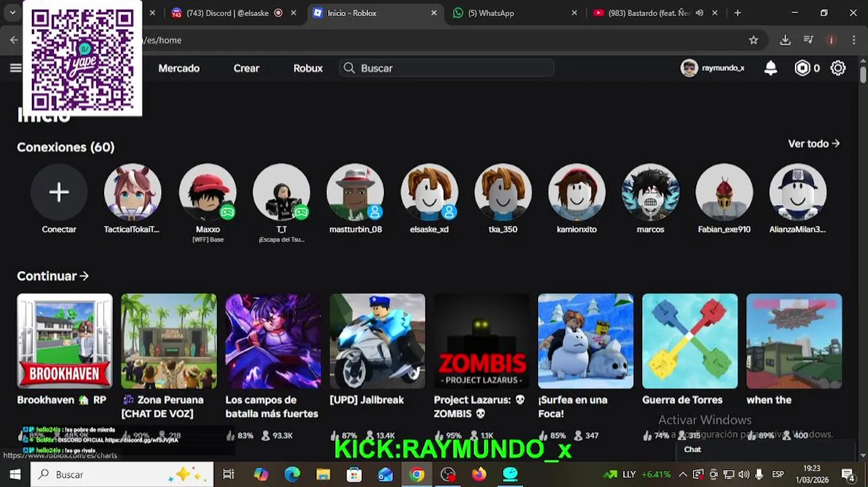Open the Windows Start menu

click(x=15, y=474)
